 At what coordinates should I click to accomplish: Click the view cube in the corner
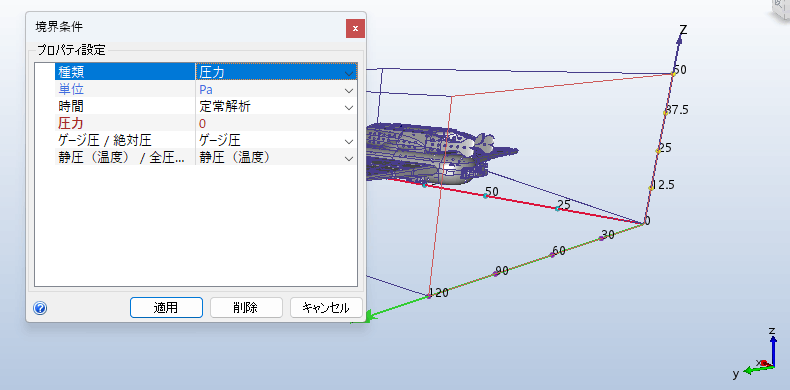(x=782, y=9)
